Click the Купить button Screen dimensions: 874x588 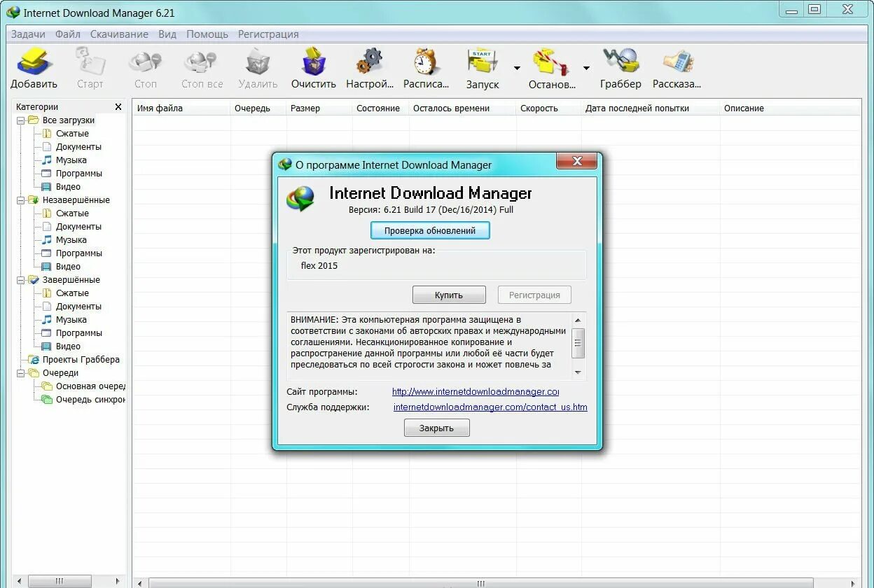click(x=449, y=295)
